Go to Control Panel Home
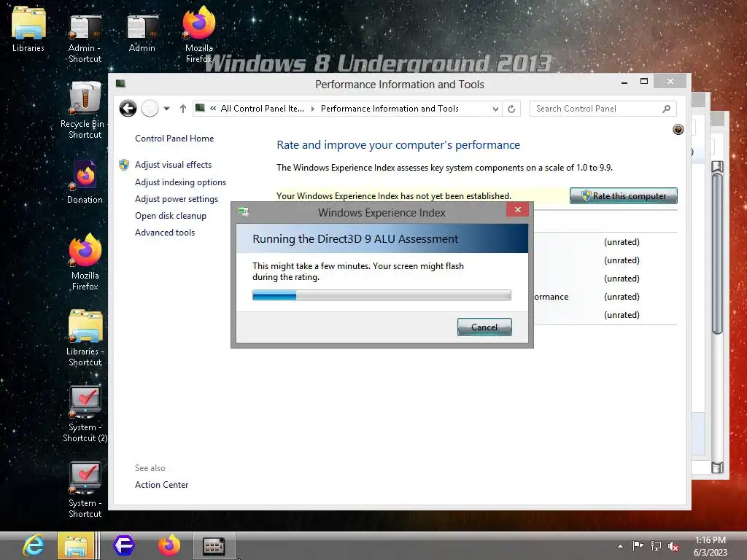This screenshot has height=560, width=747. click(x=174, y=139)
